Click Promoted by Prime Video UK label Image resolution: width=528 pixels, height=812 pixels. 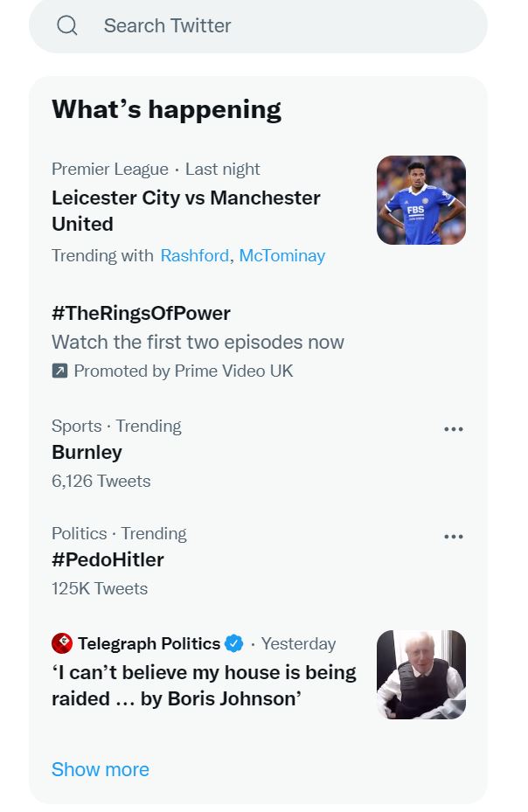184,371
